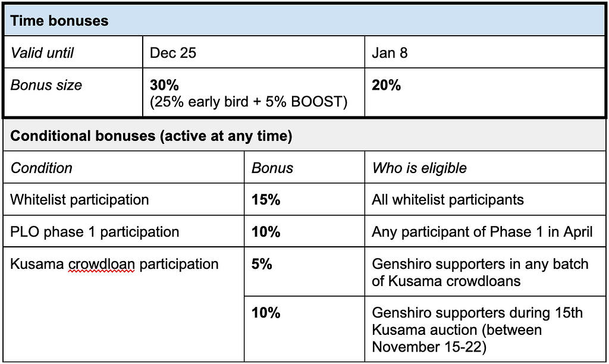Click the 15th Kusama auction eligibility text
Screen dimensions: 609x364
point(478,330)
